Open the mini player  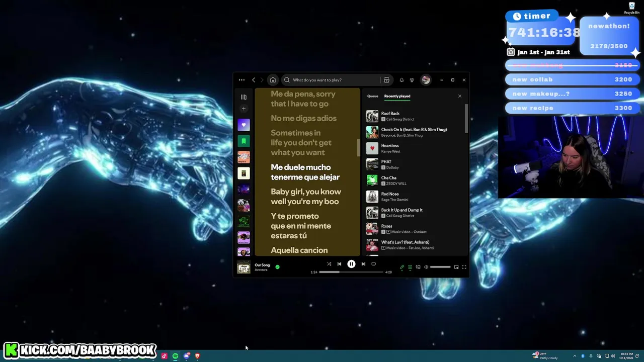tap(456, 267)
